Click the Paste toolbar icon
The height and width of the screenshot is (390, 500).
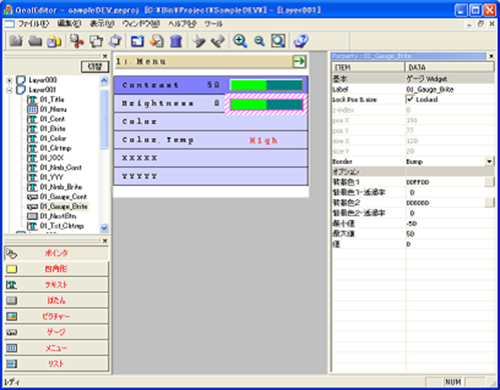coord(115,41)
